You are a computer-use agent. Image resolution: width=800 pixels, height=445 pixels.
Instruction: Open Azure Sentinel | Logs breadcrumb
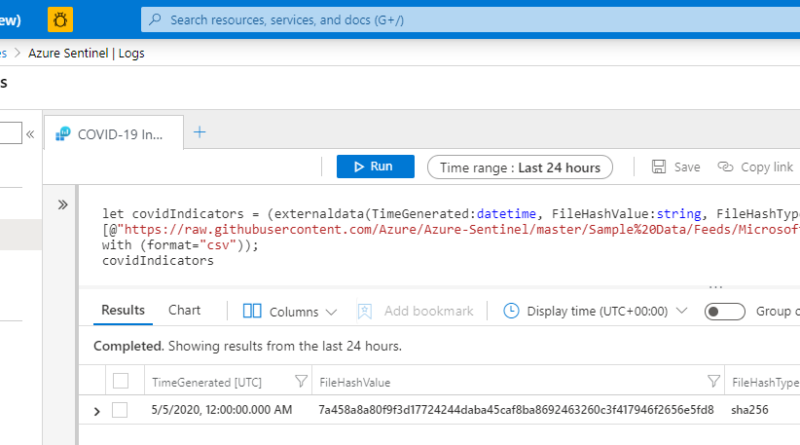pyautogui.click(x=86, y=53)
